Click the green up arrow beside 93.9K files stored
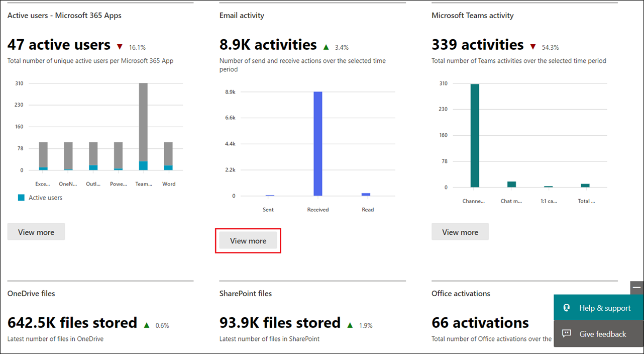Screen dimensions: 644x354 pyautogui.click(x=350, y=325)
